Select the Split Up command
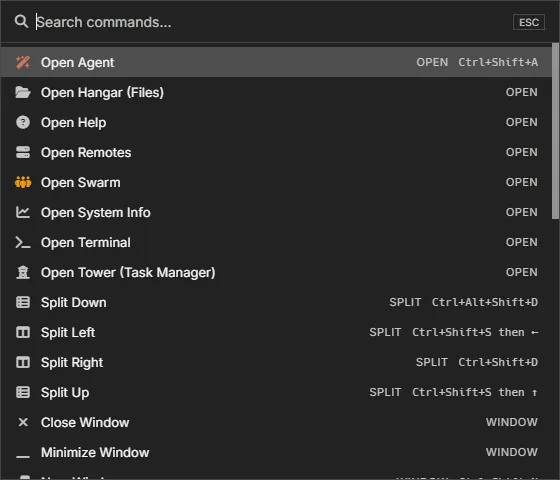 click(276, 392)
